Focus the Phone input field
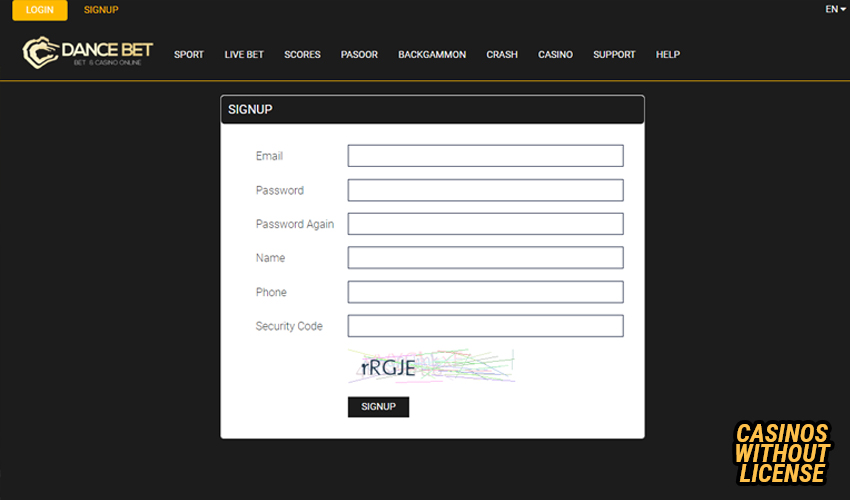850x500 pixels. coord(485,292)
